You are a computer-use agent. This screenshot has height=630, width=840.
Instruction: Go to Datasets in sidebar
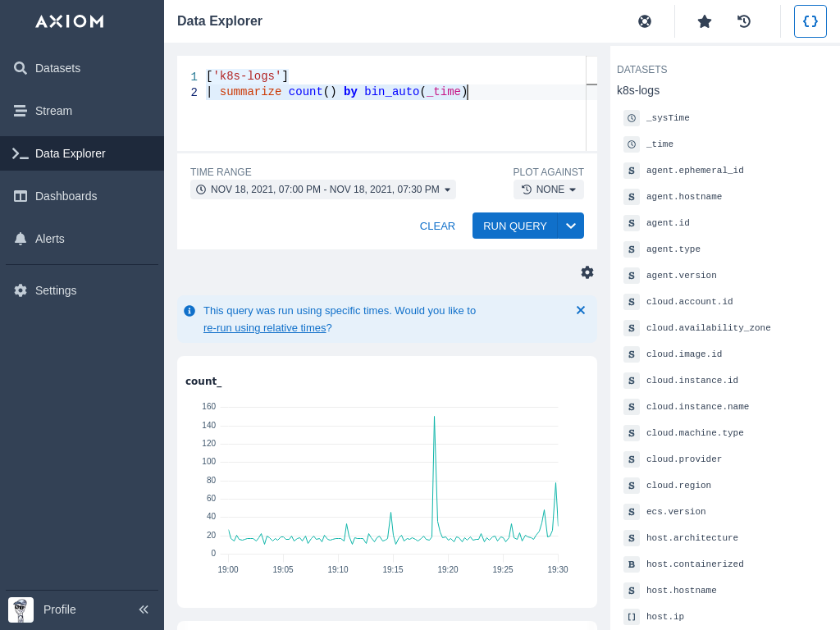click(x=57, y=68)
